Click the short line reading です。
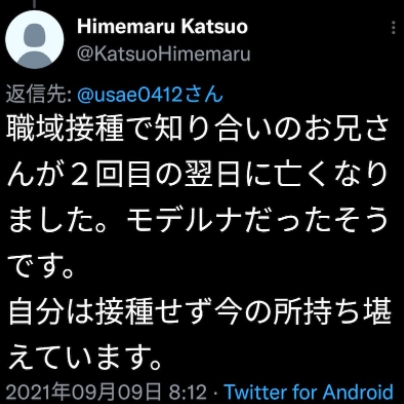 (41, 266)
